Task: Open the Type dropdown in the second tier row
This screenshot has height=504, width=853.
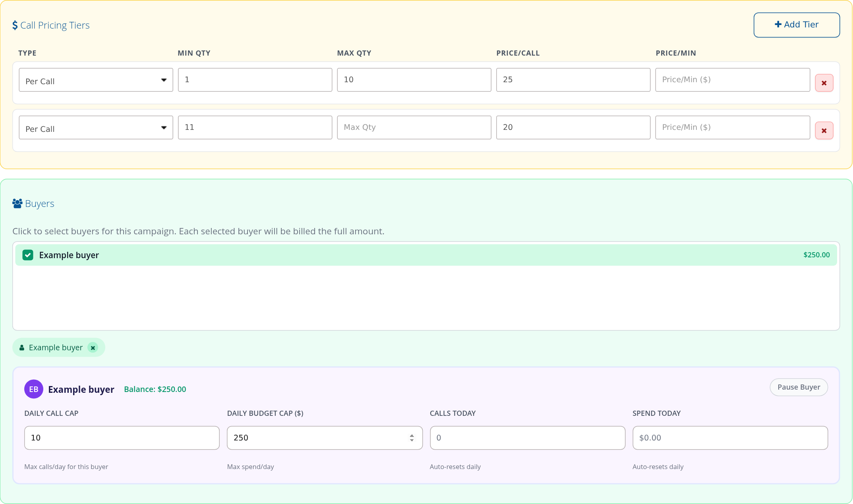Action: pyautogui.click(x=96, y=127)
